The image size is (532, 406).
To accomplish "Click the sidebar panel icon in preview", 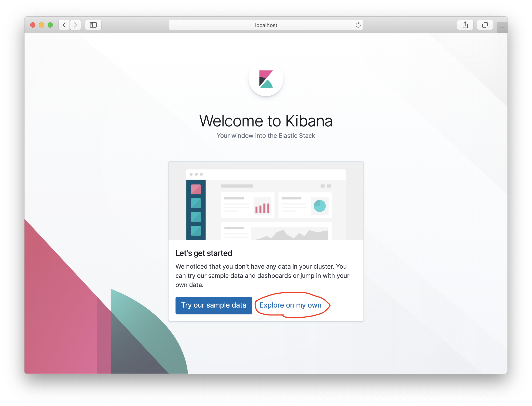I will coord(94,25).
